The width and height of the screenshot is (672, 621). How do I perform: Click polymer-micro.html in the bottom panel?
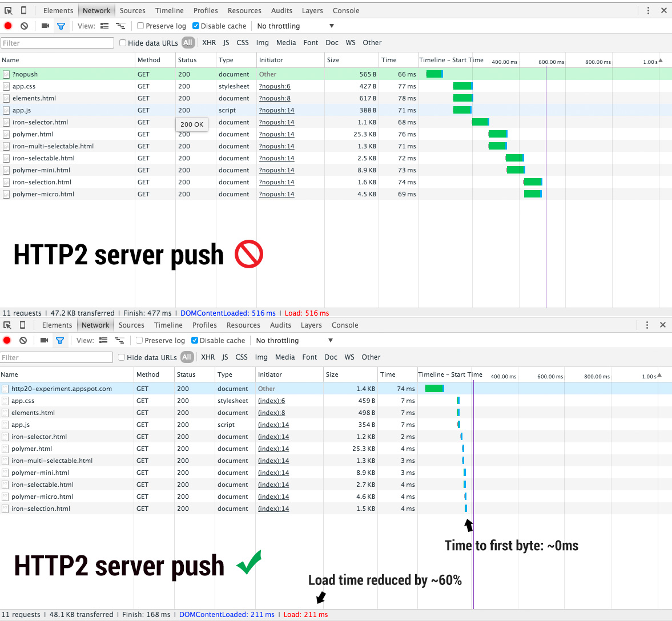point(42,497)
